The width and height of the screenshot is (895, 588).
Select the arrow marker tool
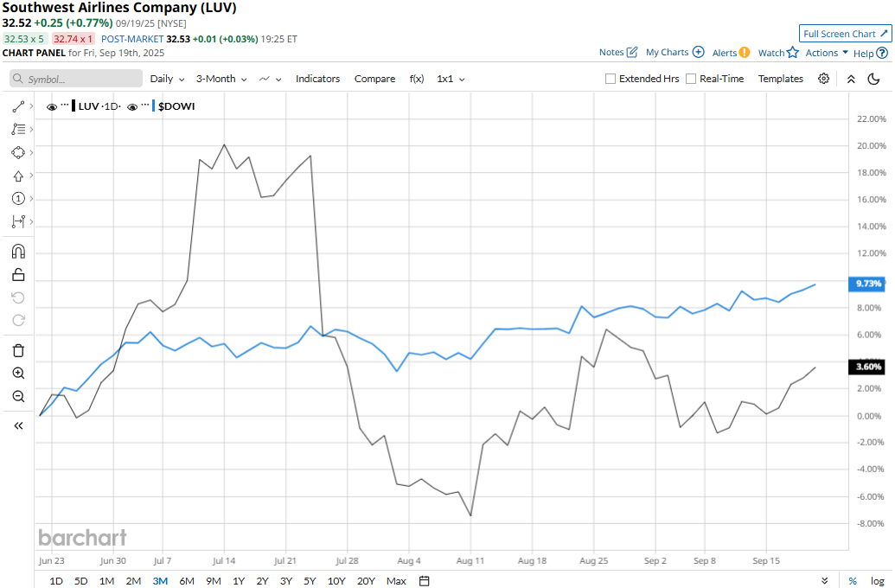[18, 176]
